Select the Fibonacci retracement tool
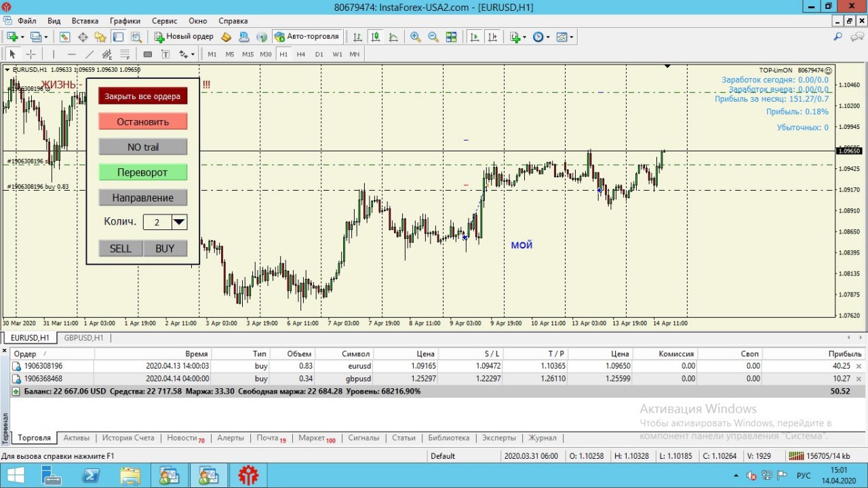 (125, 54)
